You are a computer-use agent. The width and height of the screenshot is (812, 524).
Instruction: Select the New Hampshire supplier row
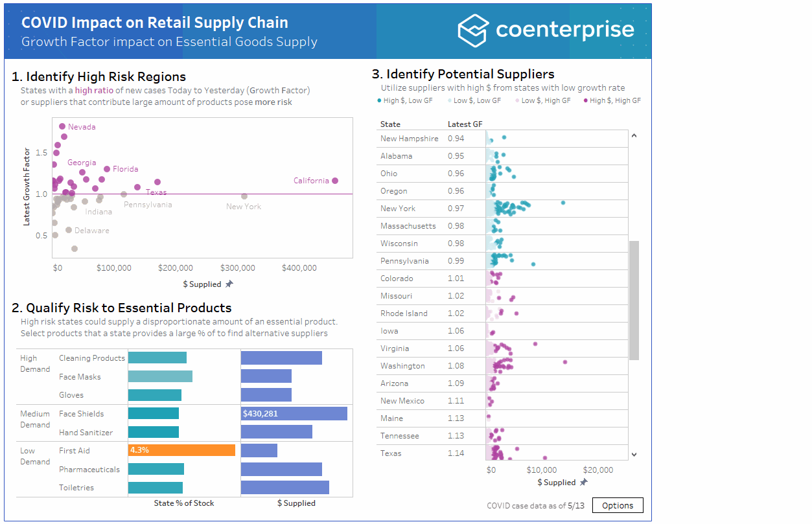(x=410, y=138)
